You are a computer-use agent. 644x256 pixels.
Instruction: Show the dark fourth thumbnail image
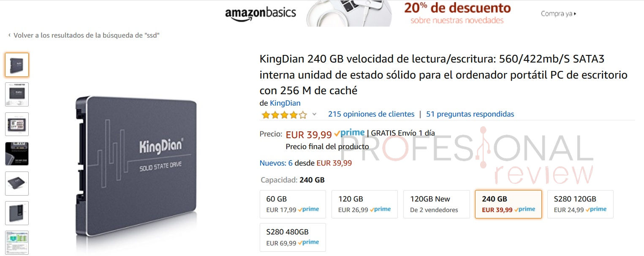[17, 154]
